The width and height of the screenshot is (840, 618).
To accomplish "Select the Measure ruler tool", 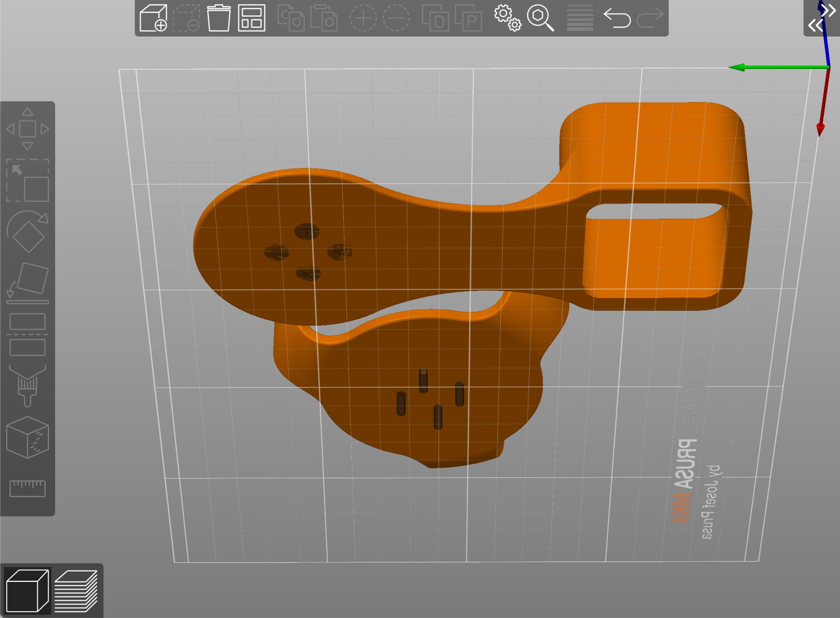I will [27, 488].
